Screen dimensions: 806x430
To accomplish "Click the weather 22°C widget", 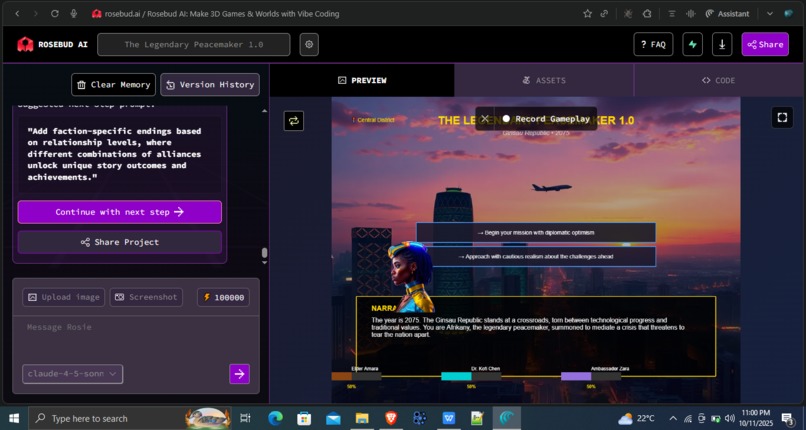I will tap(636, 418).
